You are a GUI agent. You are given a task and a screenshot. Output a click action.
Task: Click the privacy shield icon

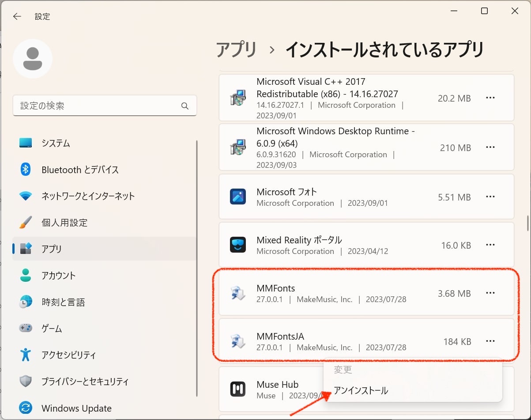click(x=26, y=381)
